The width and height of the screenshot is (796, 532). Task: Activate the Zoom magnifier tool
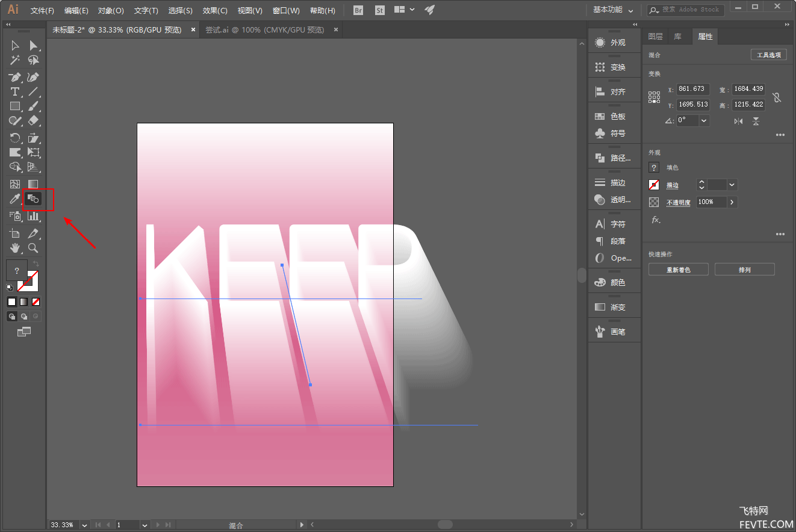pos(34,248)
